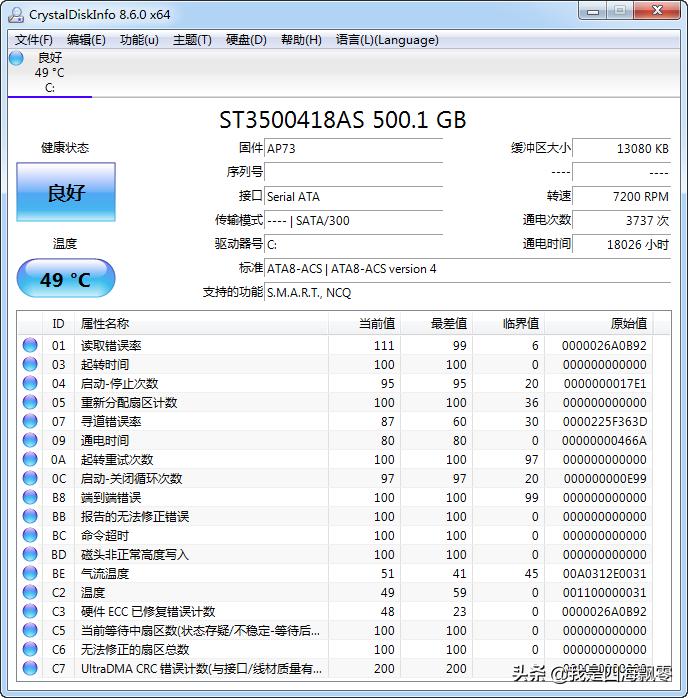Select the 读取错误率 attribute name
Screen dimensions: 688x698
coord(111,345)
